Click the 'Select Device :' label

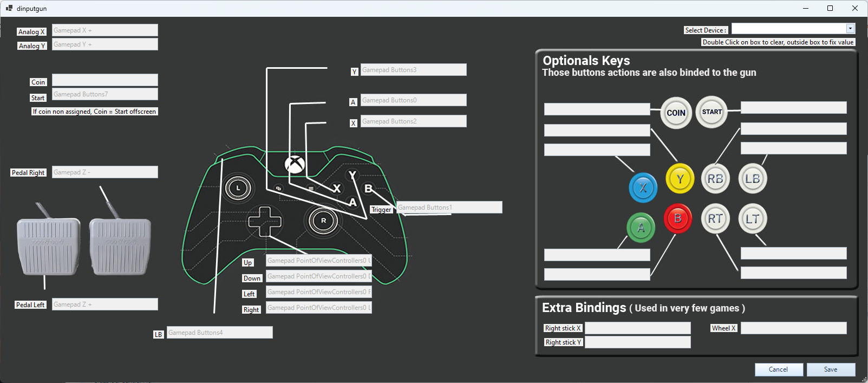[706, 30]
